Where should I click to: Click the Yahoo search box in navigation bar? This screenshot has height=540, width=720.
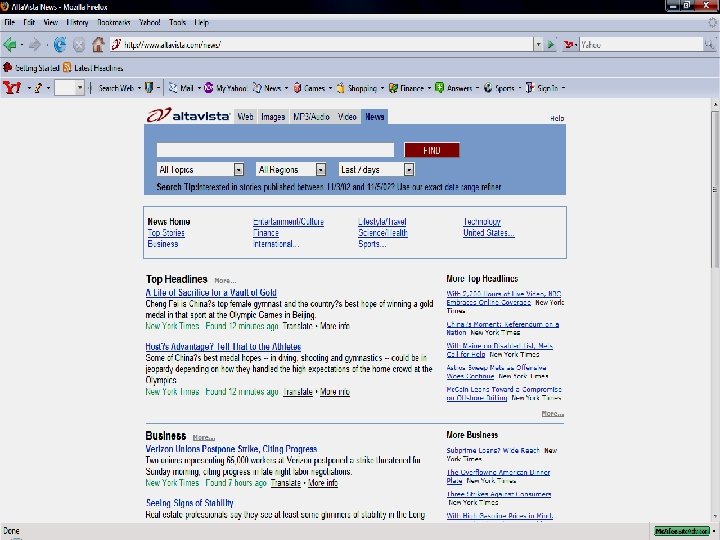click(641, 45)
